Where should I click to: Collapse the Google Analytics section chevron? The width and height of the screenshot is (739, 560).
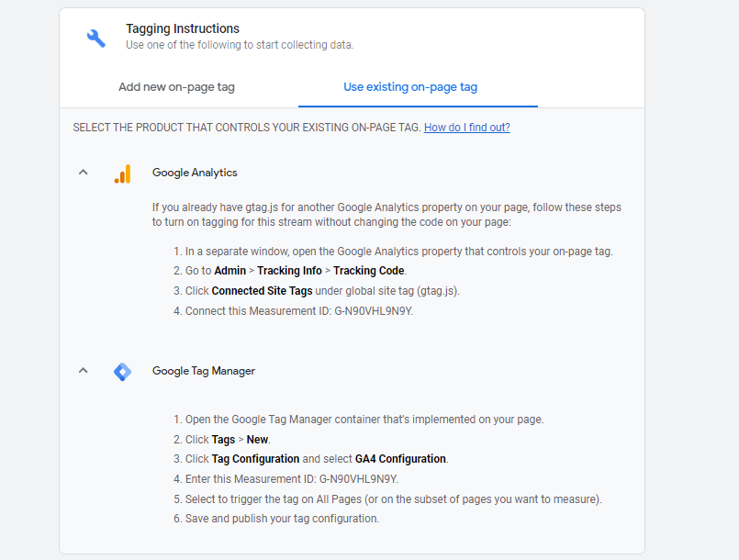point(84,173)
